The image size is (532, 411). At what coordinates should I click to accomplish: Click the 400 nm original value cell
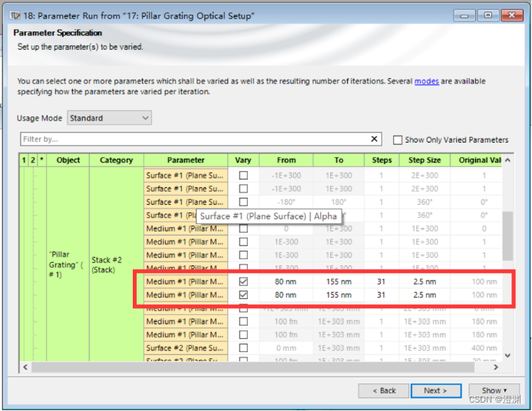[x=476, y=348]
